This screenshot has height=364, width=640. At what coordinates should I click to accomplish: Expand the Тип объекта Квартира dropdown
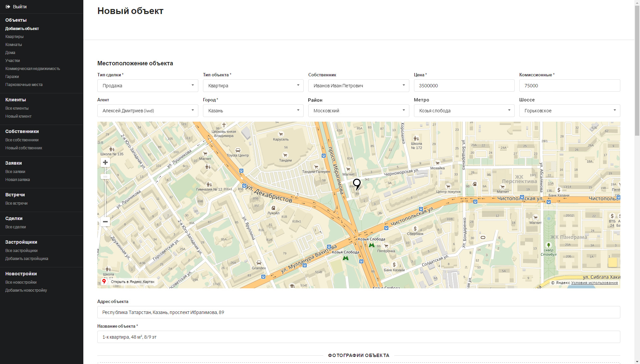point(253,86)
